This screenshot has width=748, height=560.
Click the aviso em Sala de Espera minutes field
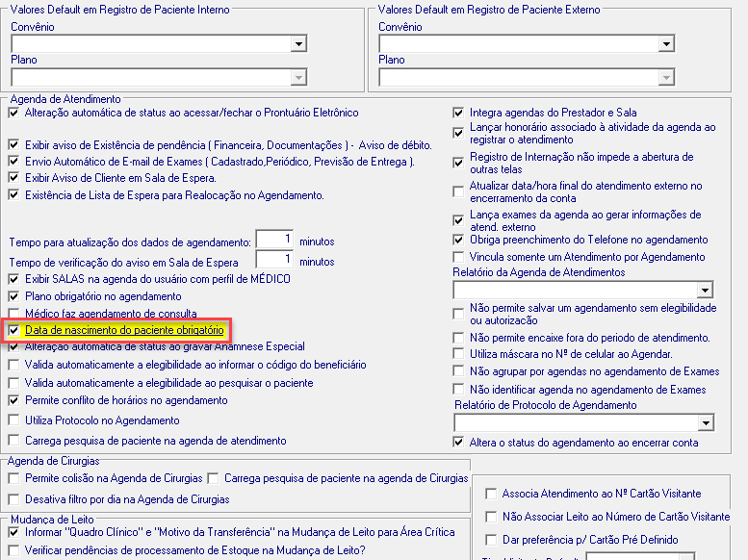pyautogui.click(x=274, y=259)
